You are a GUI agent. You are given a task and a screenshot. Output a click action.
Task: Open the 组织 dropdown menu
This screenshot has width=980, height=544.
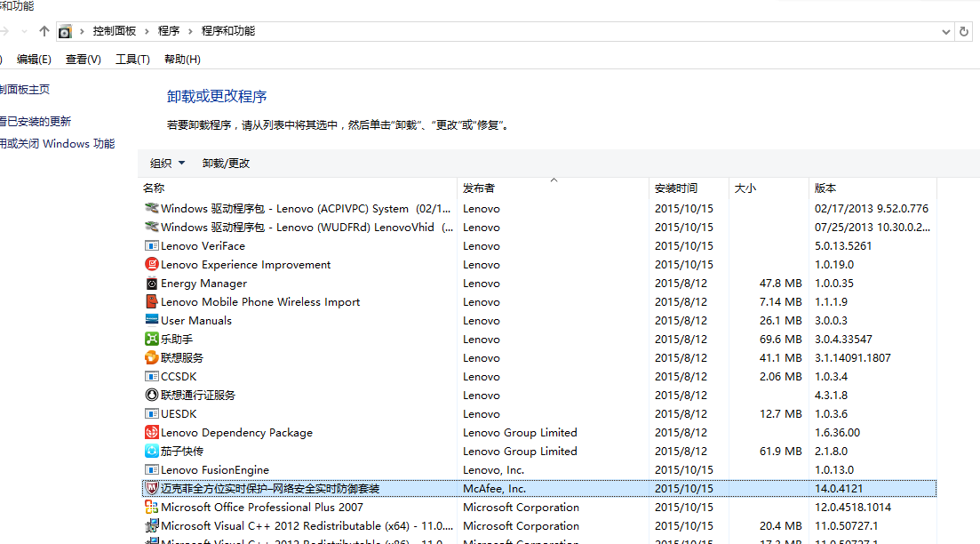(x=167, y=164)
